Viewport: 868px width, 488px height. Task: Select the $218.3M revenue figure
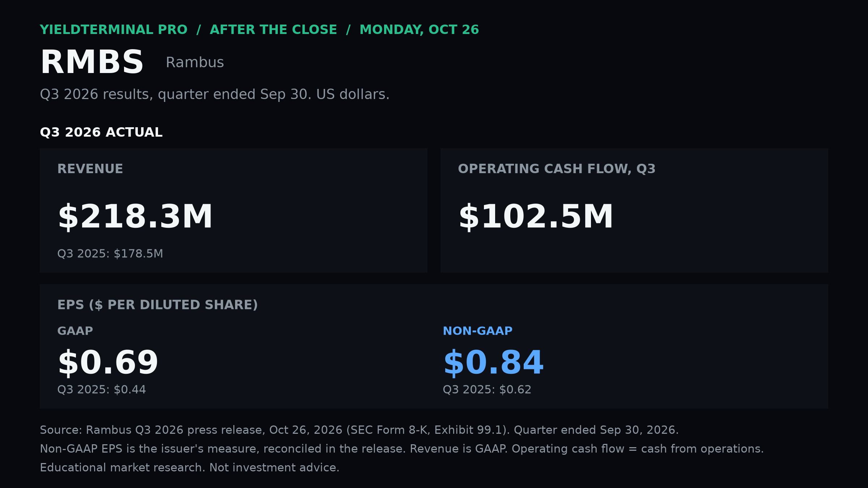coord(135,217)
